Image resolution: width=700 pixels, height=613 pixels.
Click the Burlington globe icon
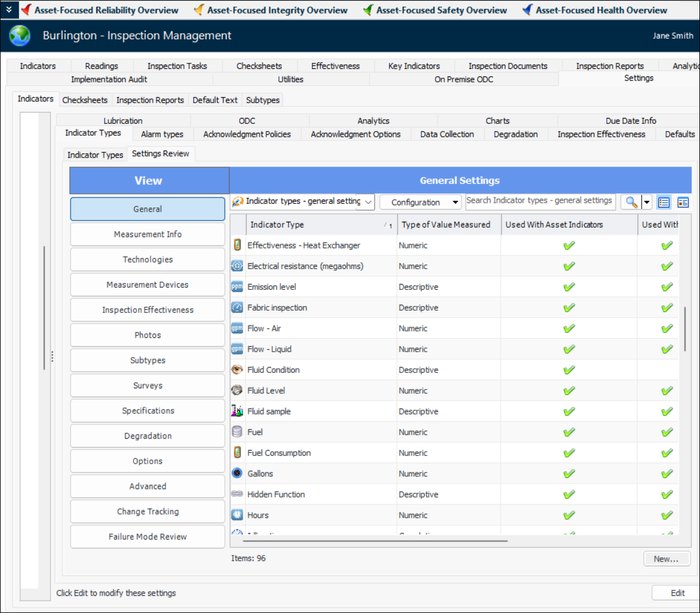[20, 36]
